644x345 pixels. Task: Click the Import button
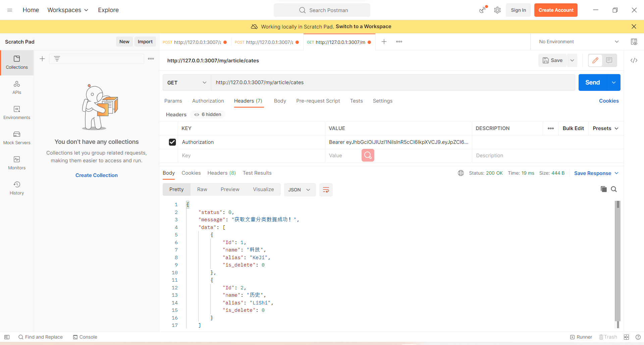145,42
